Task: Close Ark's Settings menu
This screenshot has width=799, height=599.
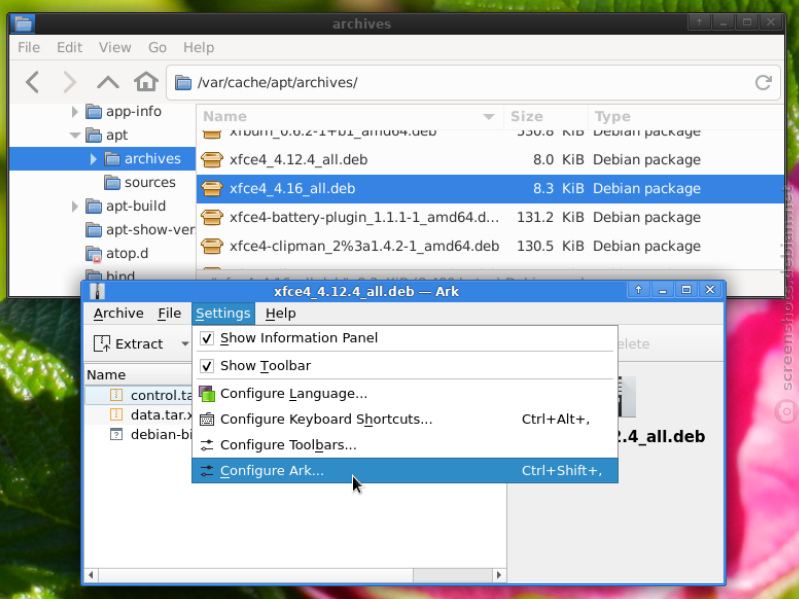Action: 223,313
